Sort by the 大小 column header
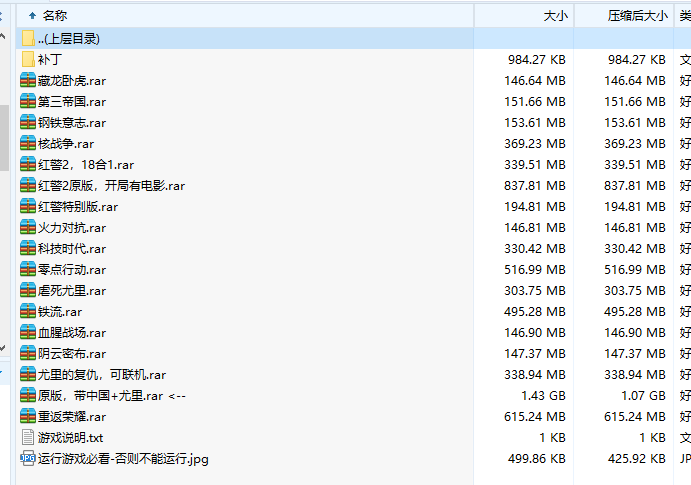 click(524, 16)
